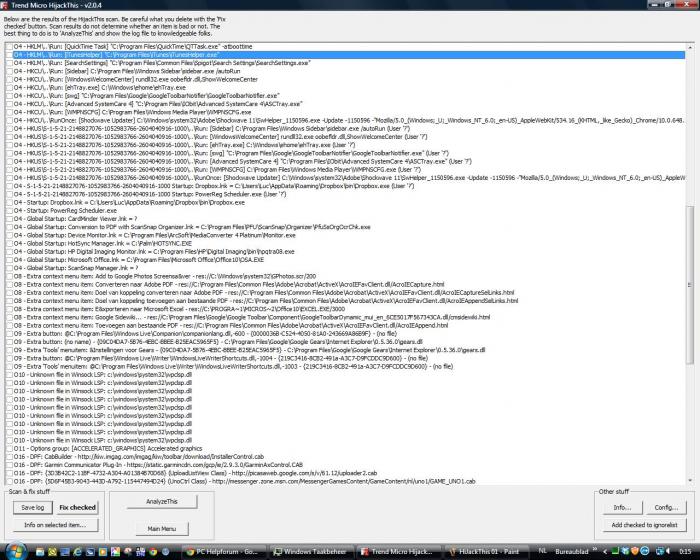Tick the SearchSettings O4 entry checkbox
This screenshot has height=560, width=700.
coord(9,63)
